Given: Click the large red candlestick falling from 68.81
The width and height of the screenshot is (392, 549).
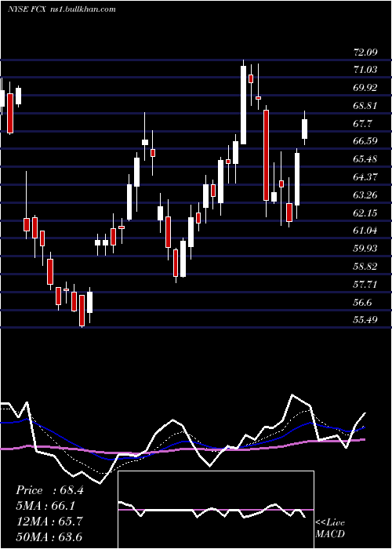Looking at the screenshot, I should pyautogui.click(x=266, y=155).
